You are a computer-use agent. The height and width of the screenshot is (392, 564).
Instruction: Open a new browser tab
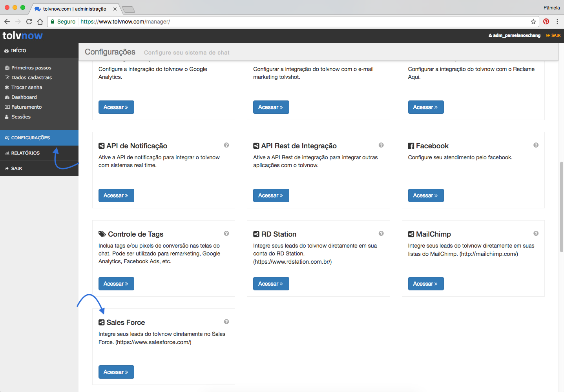pos(128,9)
